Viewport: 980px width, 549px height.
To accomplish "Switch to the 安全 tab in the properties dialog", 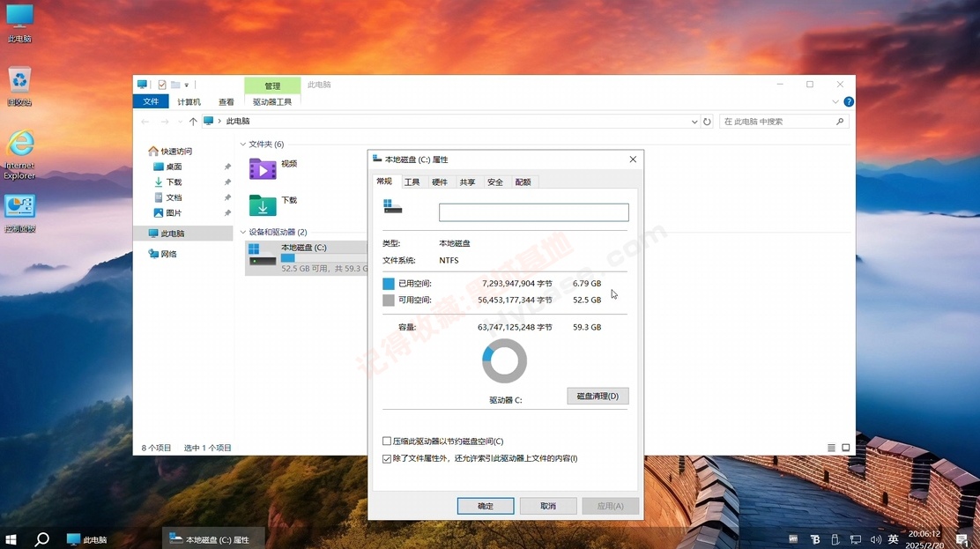I will point(495,182).
